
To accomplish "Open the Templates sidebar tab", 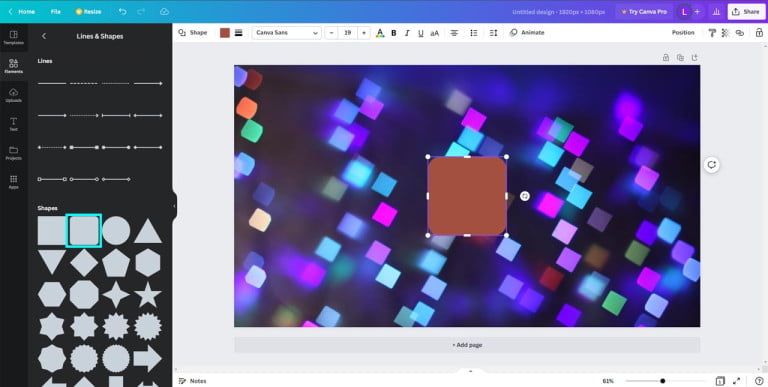I will point(14,38).
